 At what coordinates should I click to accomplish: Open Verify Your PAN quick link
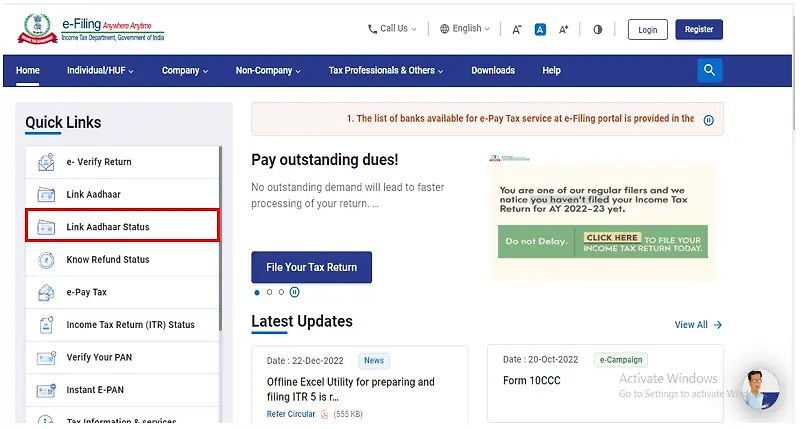pyautogui.click(x=123, y=357)
